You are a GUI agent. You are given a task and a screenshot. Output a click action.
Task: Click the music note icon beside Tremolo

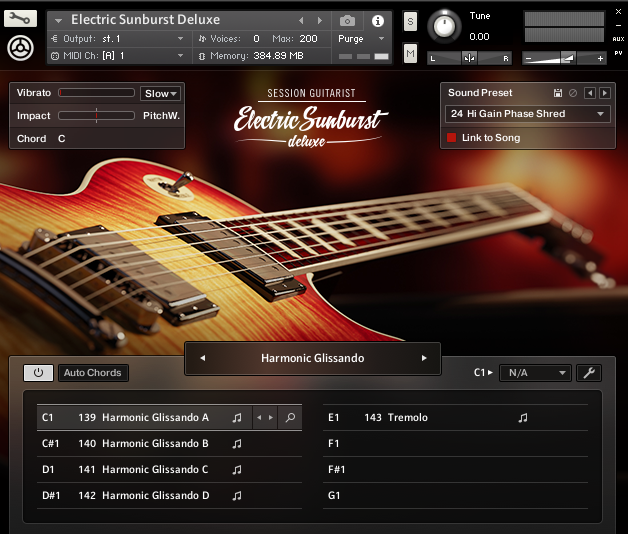click(523, 418)
